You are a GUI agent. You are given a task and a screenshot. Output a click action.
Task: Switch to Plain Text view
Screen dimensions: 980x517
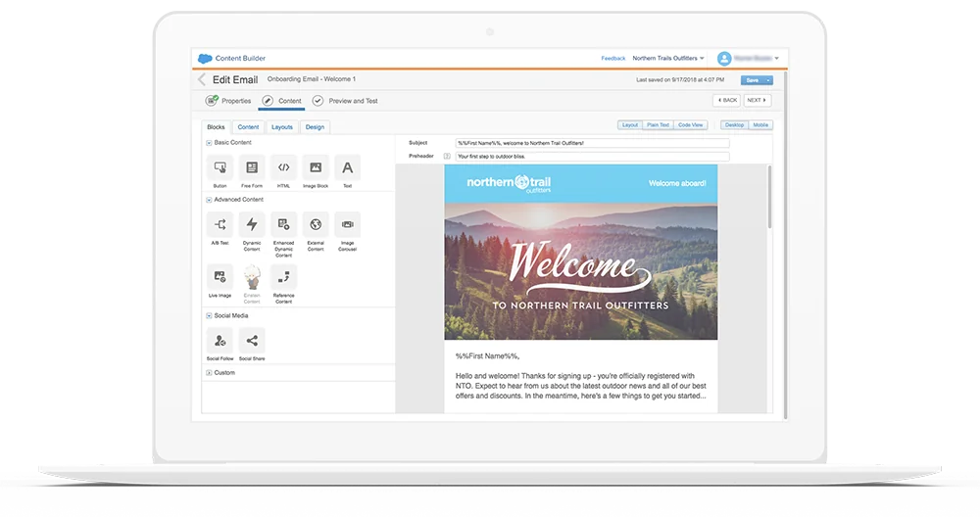coord(658,125)
